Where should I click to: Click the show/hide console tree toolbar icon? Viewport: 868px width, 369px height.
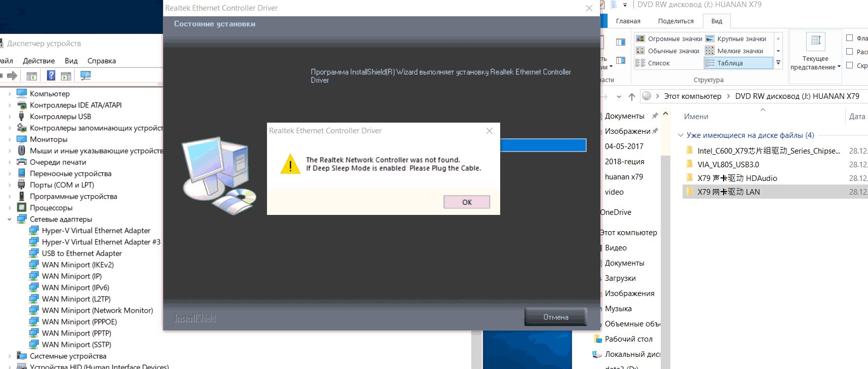[31, 76]
